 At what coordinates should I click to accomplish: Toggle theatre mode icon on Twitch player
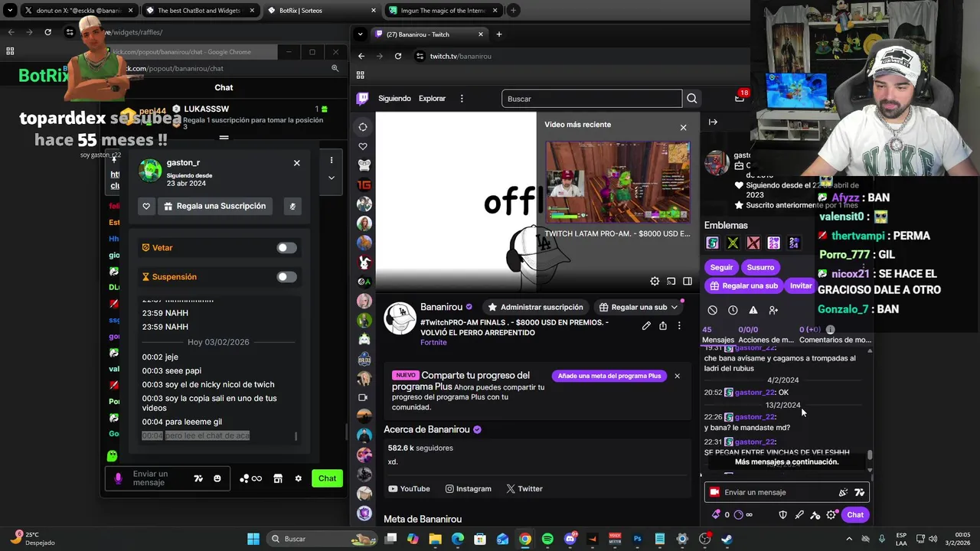tap(688, 282)
